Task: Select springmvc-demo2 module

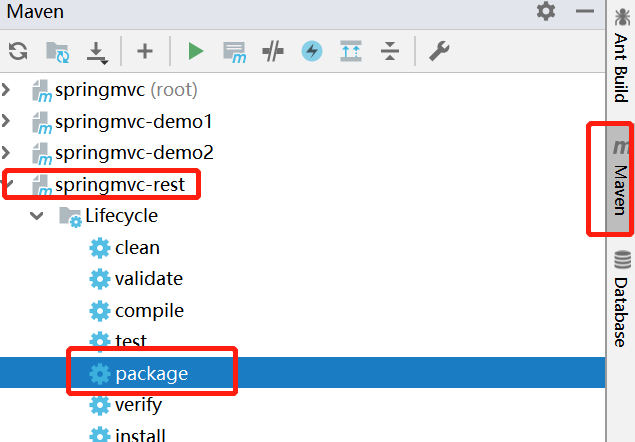Action: 134,153
